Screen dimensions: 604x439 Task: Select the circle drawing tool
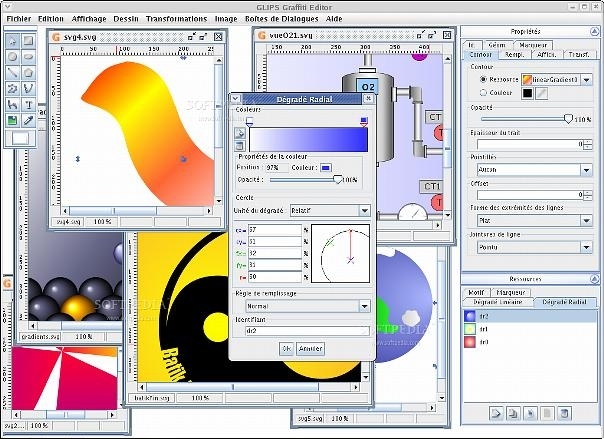(12, 57)
